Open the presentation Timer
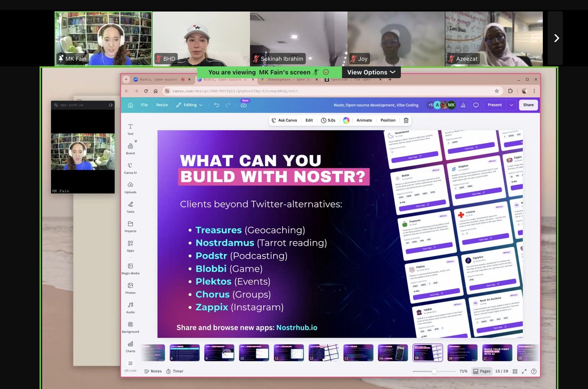The height and width of the screenshot is (389, 588). pyautogui.click(x=174, y=371)
